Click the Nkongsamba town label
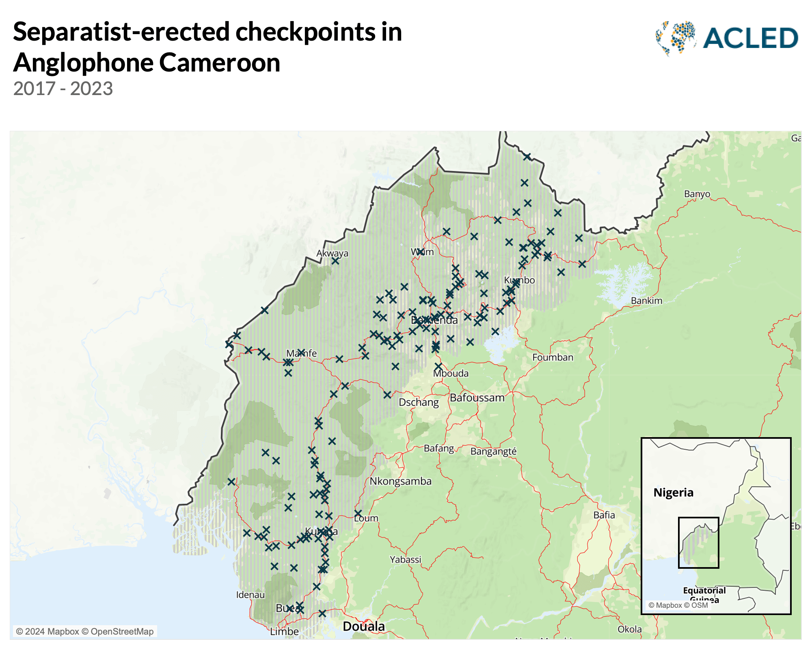The height and width of the screenshot is (650, 812). click(x=400, y=481)
